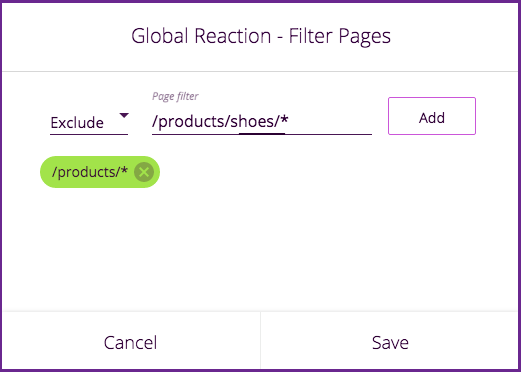Add the /products/shoes/* filter
Screen dimensions: 521x372
coord(432,116)
